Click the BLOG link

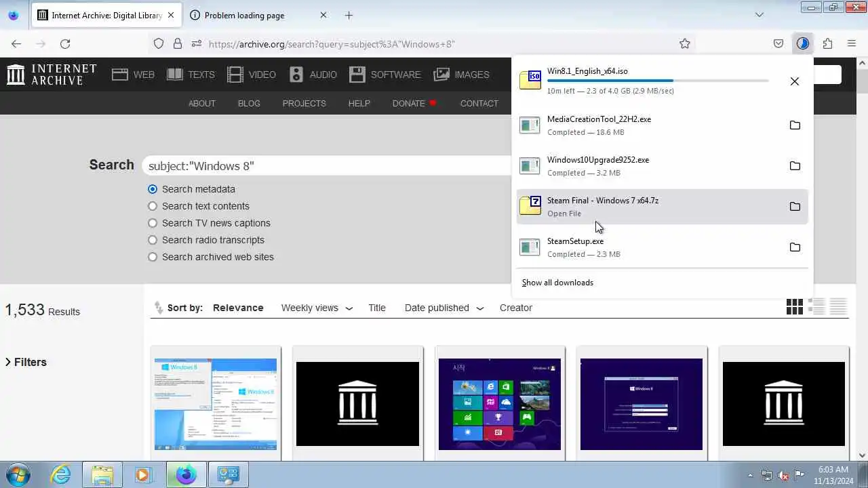coord(249,104)
